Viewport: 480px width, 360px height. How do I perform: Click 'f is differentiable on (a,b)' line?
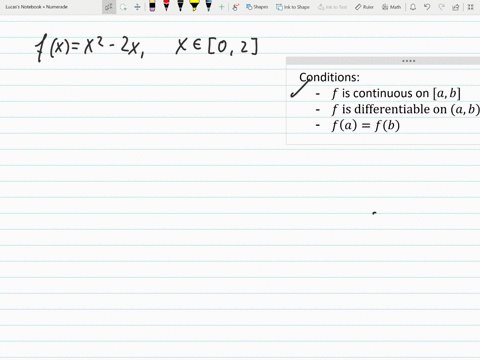coord(406,109)
